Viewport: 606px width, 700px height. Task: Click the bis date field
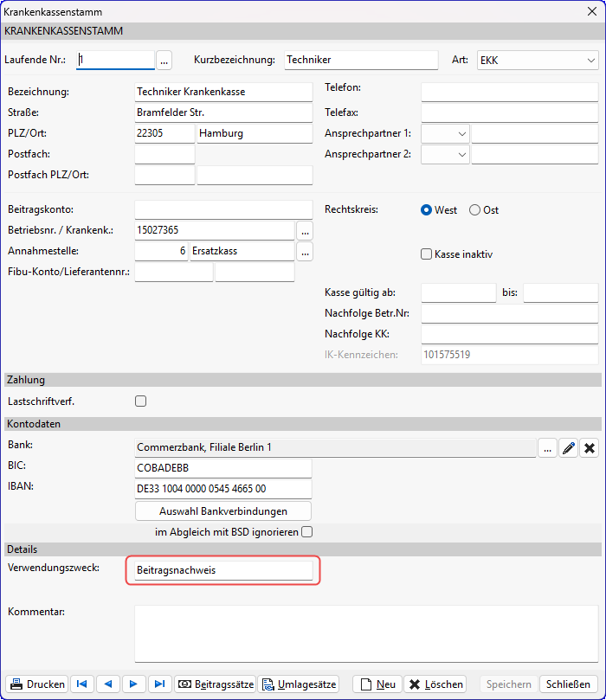click(561, 292)
